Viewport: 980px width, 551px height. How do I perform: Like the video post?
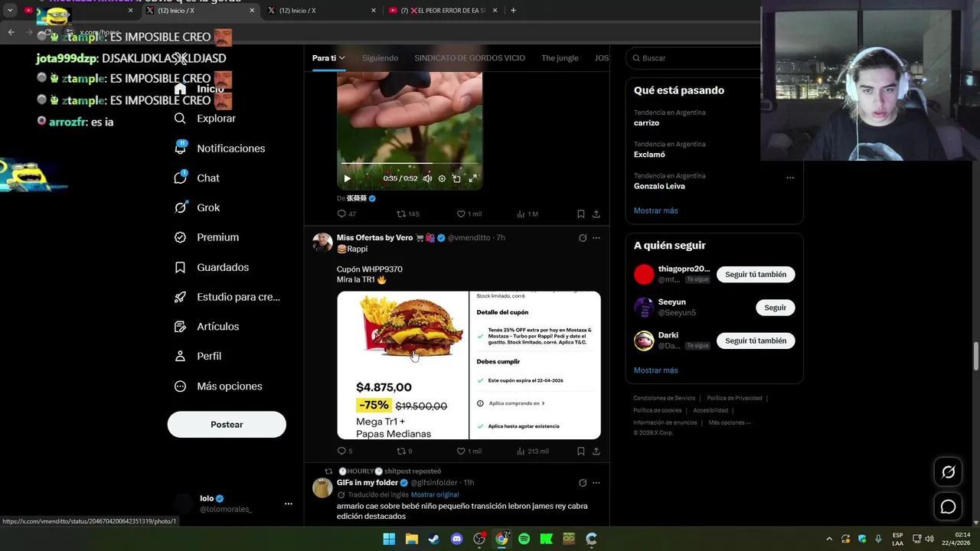pos(469,214)
